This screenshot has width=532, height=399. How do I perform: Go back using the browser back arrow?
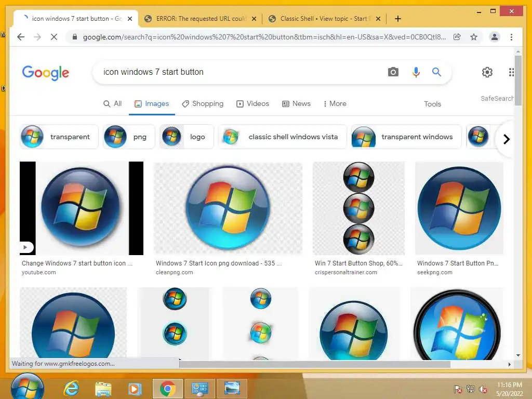(21, 37)
